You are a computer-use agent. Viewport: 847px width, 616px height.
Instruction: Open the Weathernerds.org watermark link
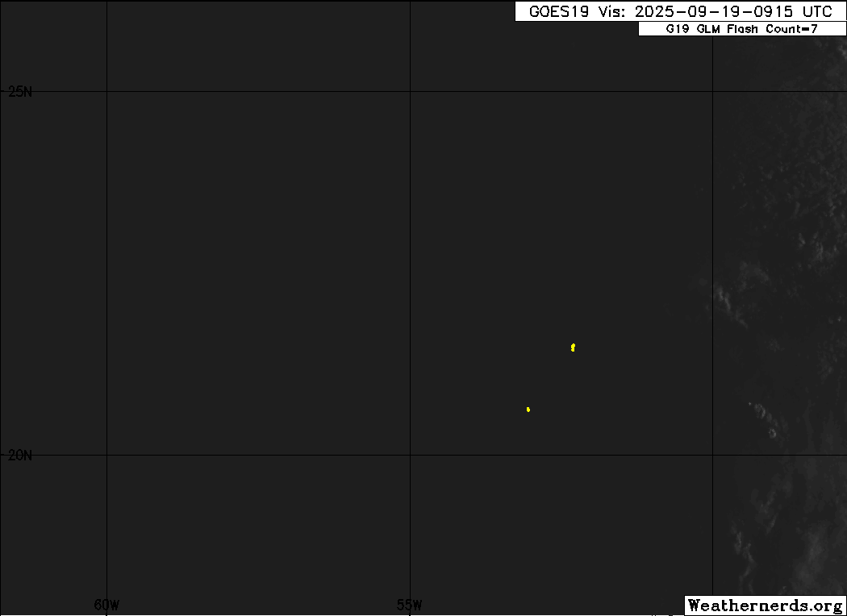765,606
